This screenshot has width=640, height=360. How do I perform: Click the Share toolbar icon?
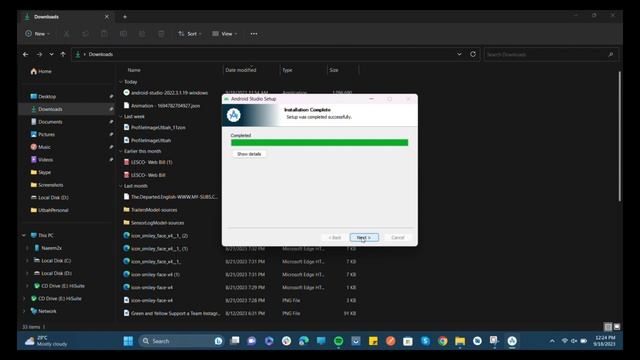coord(142,34)
